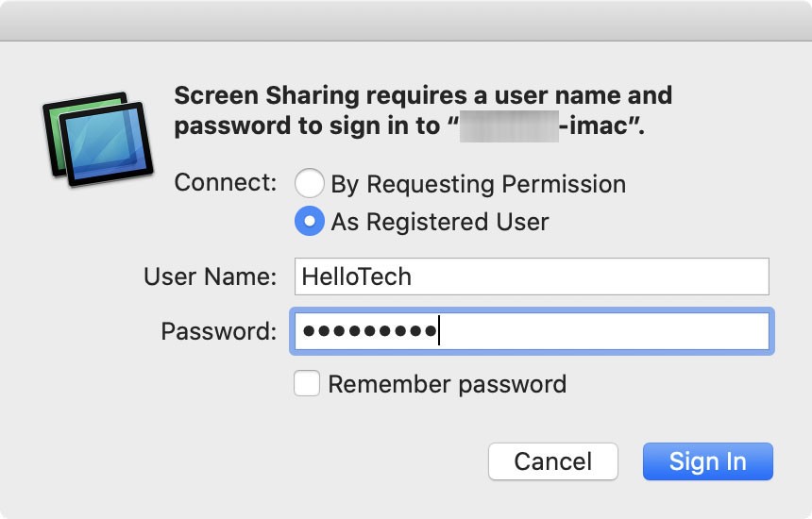The width and height of the screenshot is (812, 519).
Task: Click the dialog's top title bar
Action: (406, 20)
